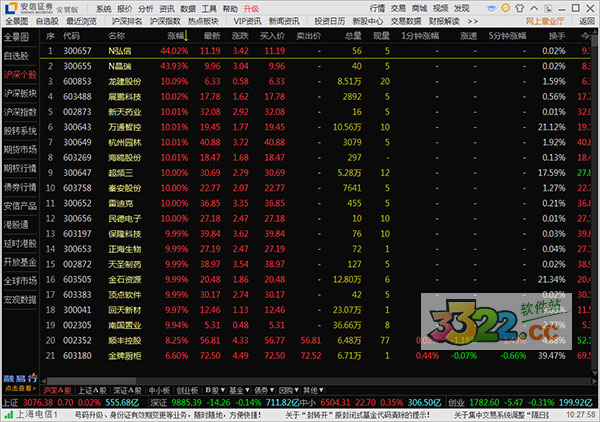Select 沪深个股 in the sidebar
The height and width of the screenshot is (422, 600).
[x=20, y=75]
